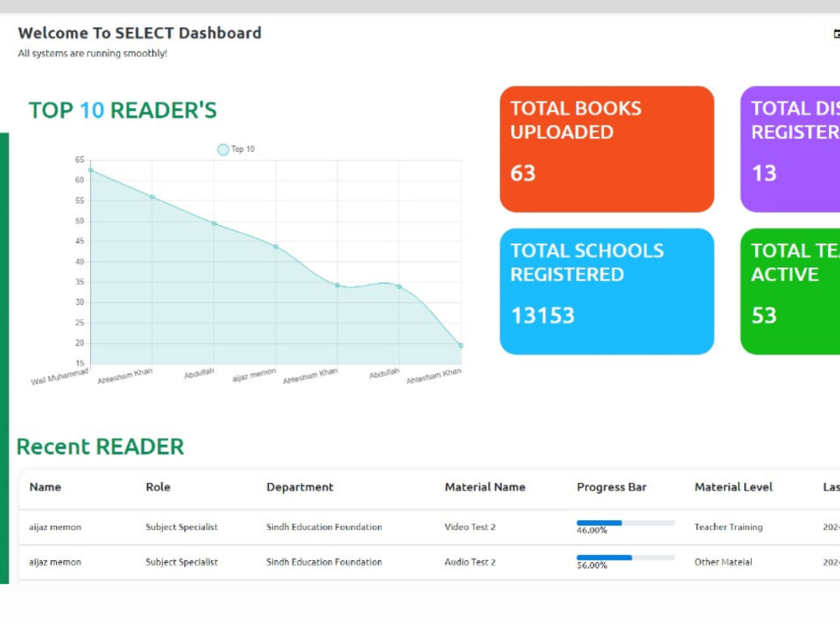Select the aijaz memon name cell
This screenshot has height=630, width=840.
pos(54,527)
